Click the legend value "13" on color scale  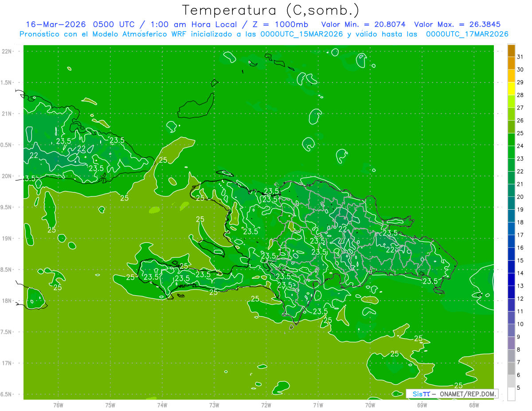click(x=520, y=286)
